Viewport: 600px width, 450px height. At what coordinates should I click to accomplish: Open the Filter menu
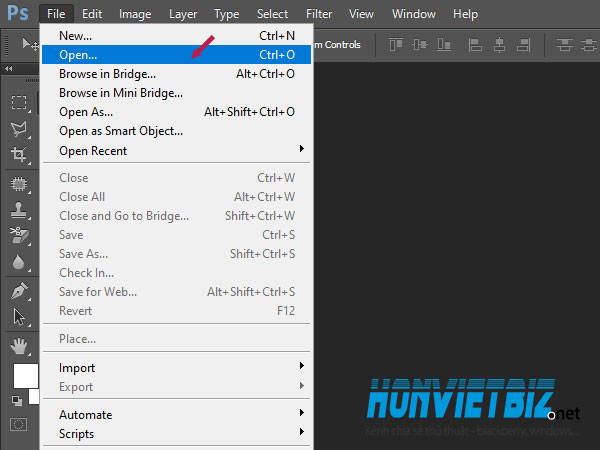(319, 14)
